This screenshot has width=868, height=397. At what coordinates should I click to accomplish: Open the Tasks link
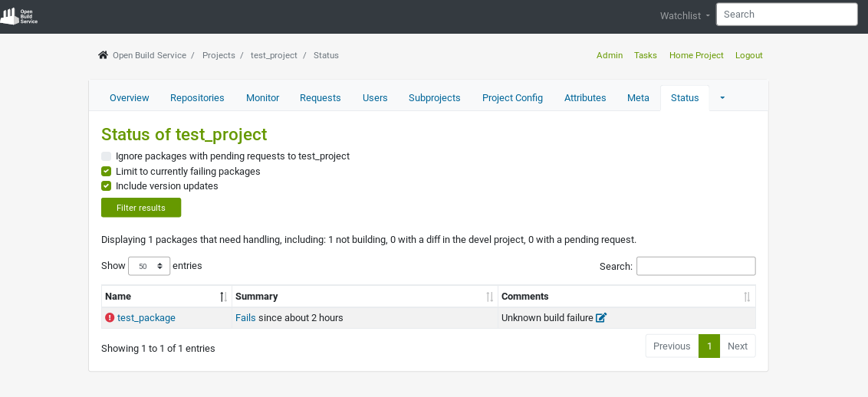646,55
